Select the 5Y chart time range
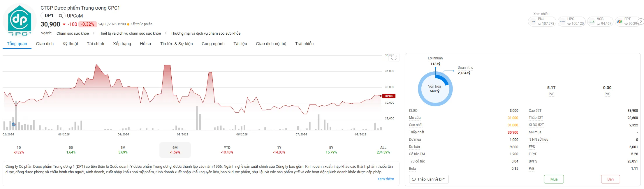Screen dimensions: 644x189 pos(331,150)
